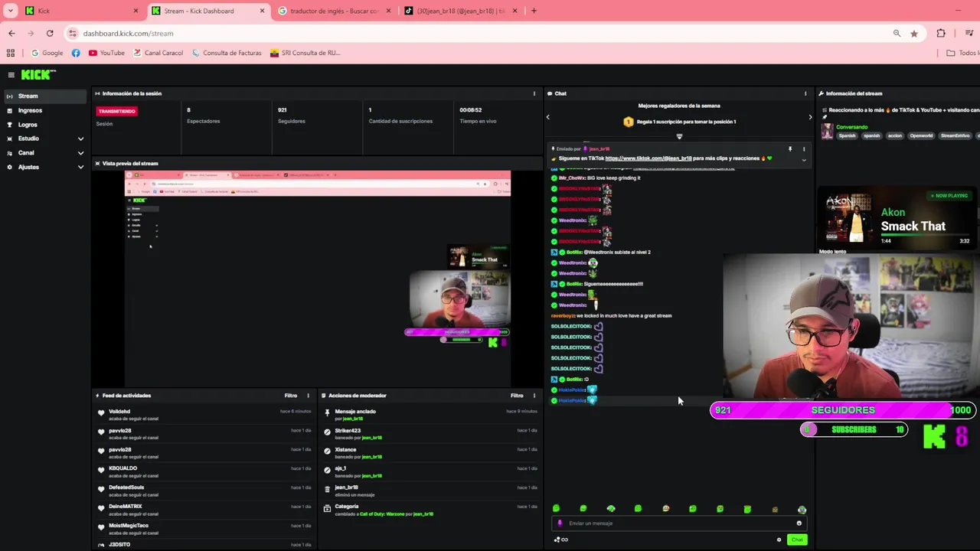This screenshot has height=551, width=980.
Task: Open the pinned message three-dot options
Action: pos(804,149)
